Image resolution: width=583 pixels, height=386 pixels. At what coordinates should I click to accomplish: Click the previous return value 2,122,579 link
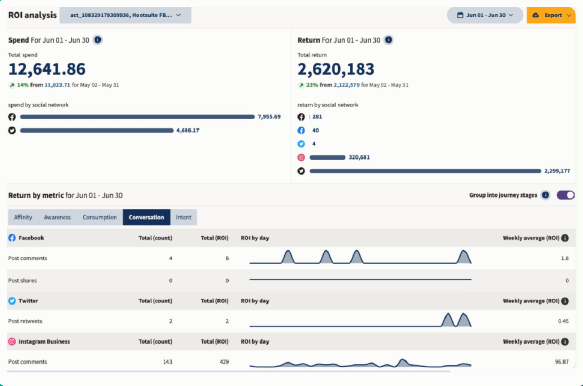pyautogui.click(x=347, y=85)
